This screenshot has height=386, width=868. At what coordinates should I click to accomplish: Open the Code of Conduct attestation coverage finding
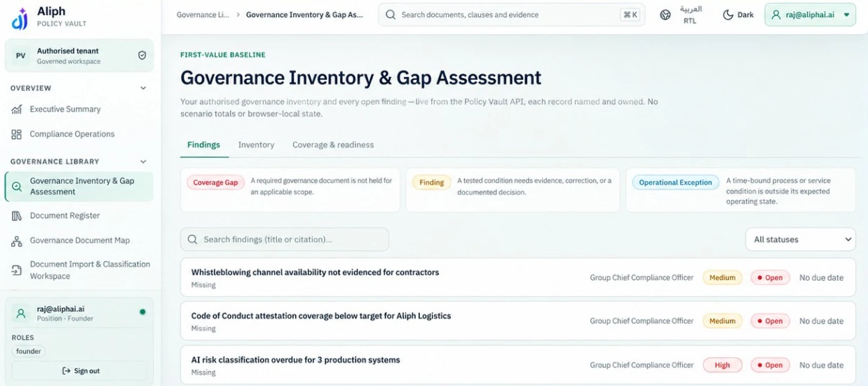[x=518, y=321]
